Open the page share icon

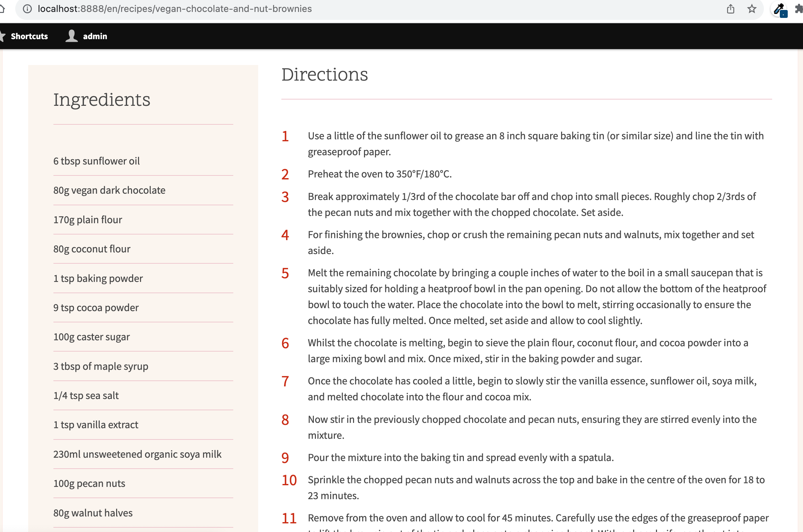730,9
